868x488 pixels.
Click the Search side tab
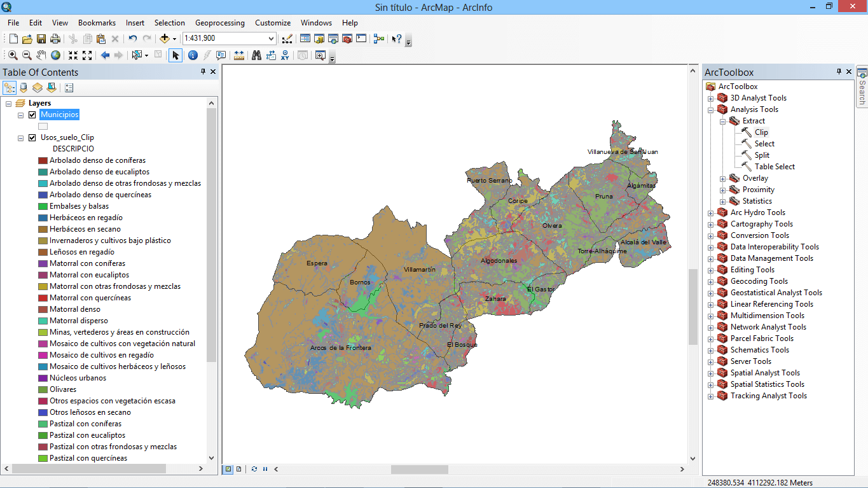(862, 88)
